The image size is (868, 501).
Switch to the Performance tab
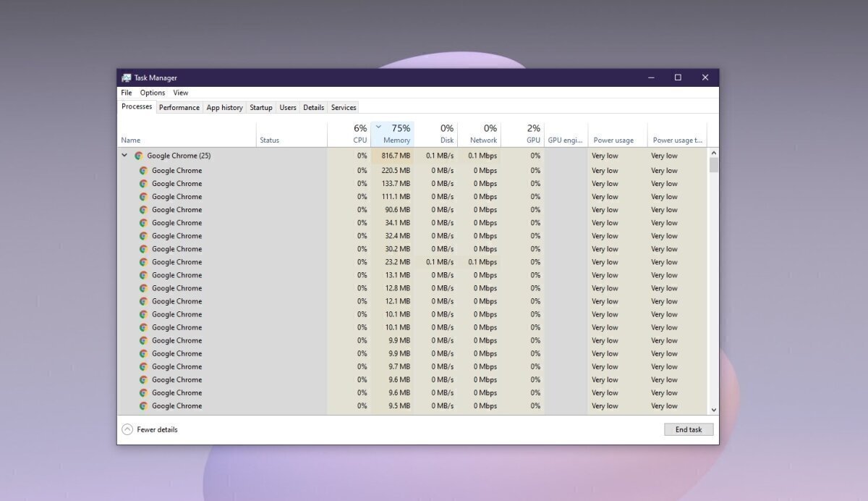point(179,108)
